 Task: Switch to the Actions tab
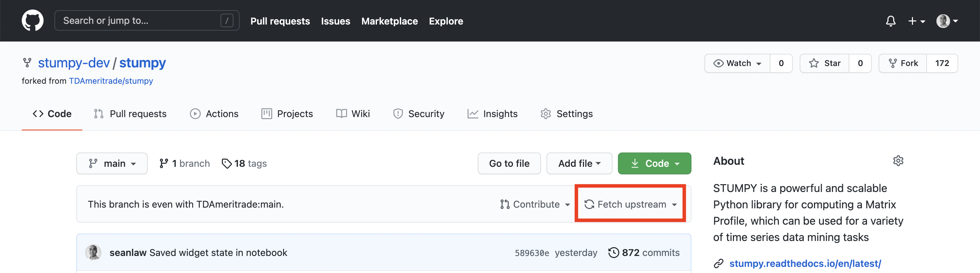coord(214,113)
